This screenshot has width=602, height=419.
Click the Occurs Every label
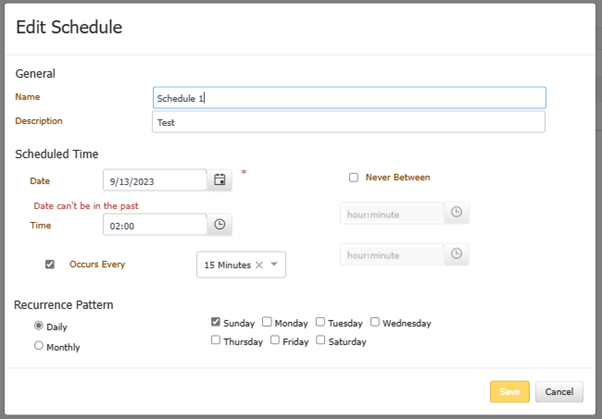click(x=97, y=264)
